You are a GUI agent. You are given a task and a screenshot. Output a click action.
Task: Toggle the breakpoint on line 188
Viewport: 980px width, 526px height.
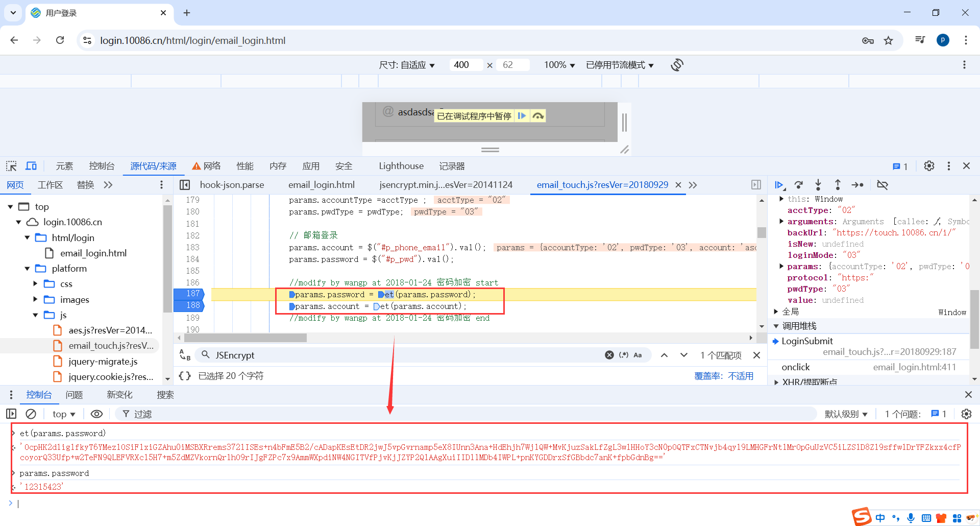pos(189,305)
